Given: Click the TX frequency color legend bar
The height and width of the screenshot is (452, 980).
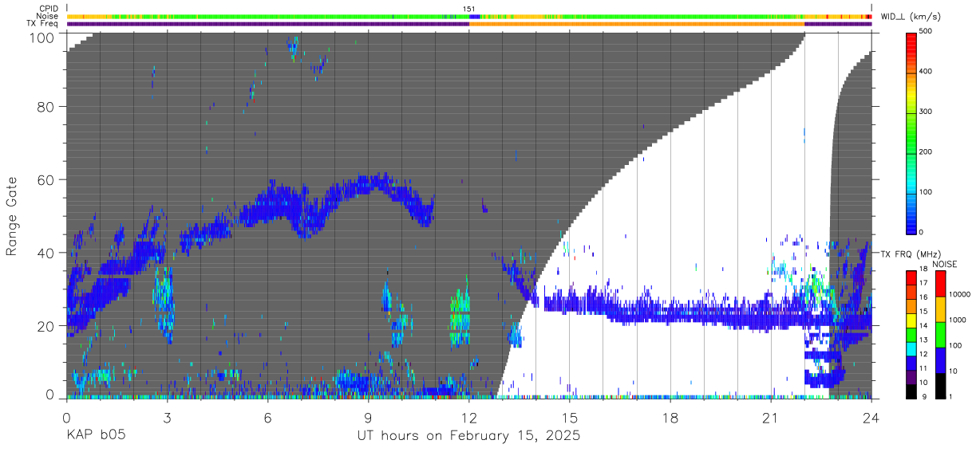Looking at the screenshot, I should (911, 333).
